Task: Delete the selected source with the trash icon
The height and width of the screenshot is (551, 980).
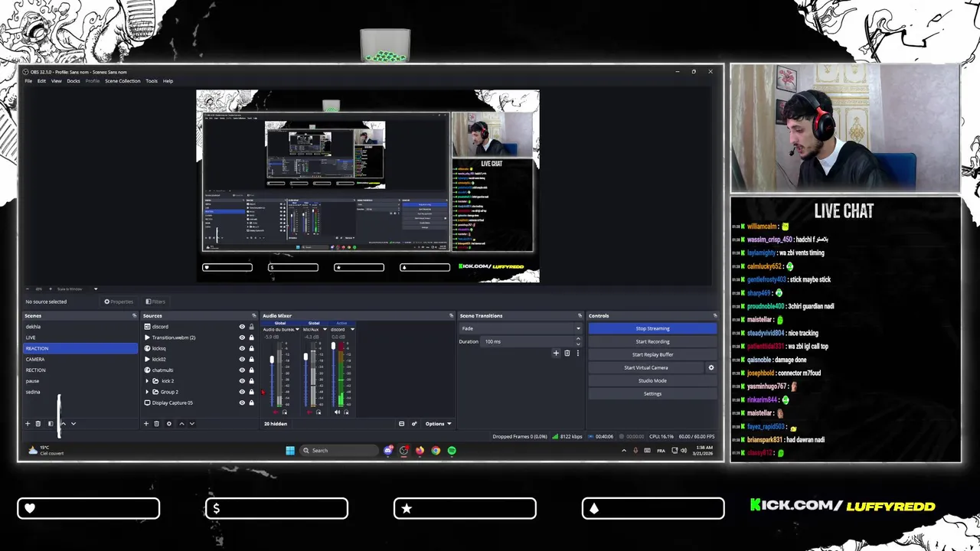Action: (157, 423)
